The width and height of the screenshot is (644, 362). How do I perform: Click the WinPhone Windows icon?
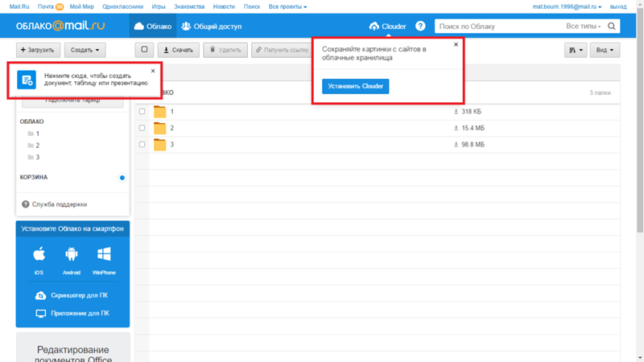tap(104, 254)
